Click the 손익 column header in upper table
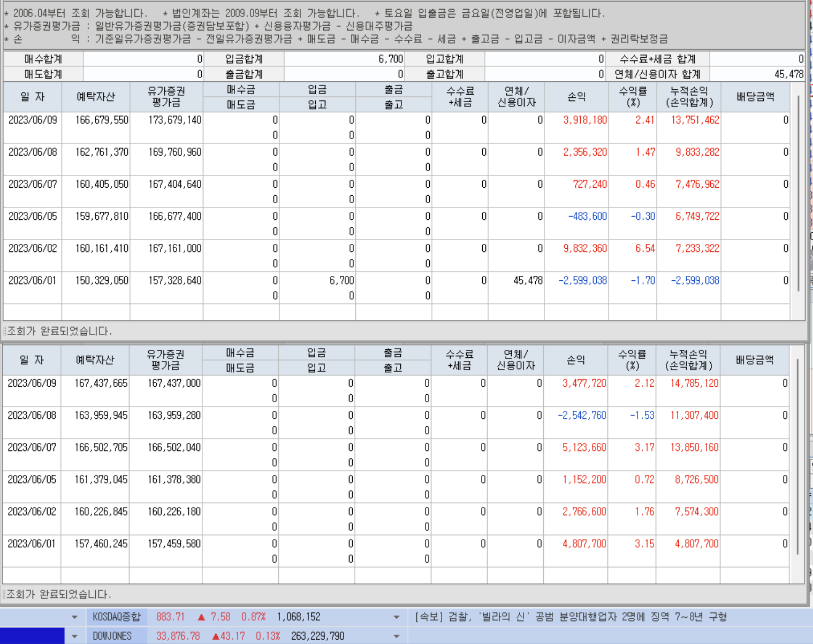Image resolution: width=813 pixels, height=644 pixels. (576, 97)
